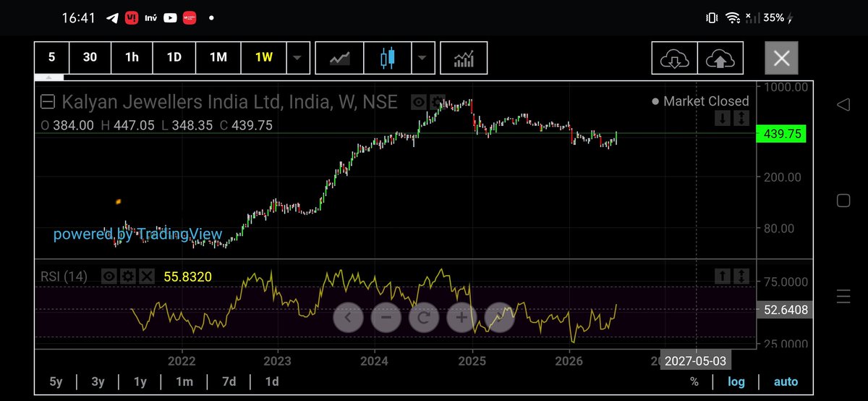Set the 1y date range
The image size is (868, 401).
point(140,381)
